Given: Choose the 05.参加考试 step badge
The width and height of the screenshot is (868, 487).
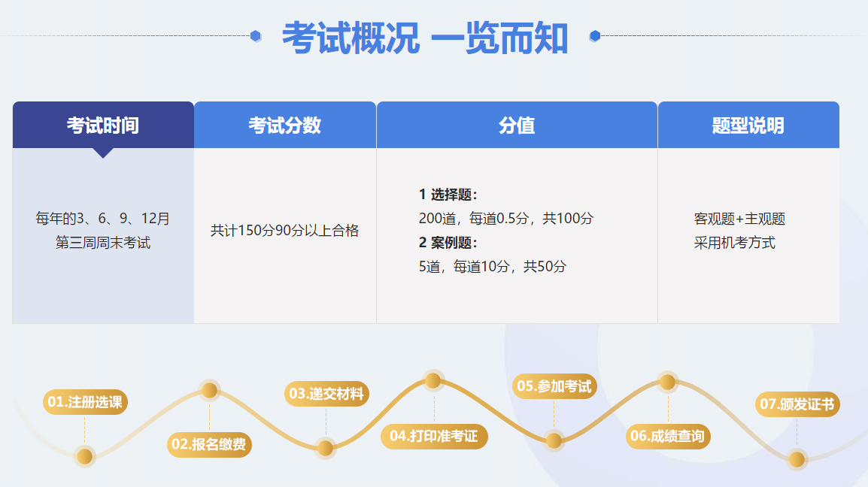Looking at the screenshot, I should (554, 386).
